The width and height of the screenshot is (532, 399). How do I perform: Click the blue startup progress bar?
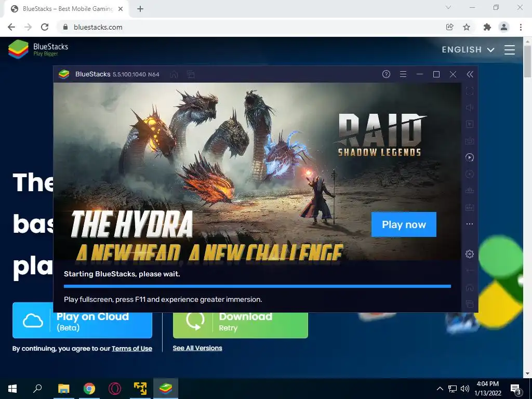257,286
